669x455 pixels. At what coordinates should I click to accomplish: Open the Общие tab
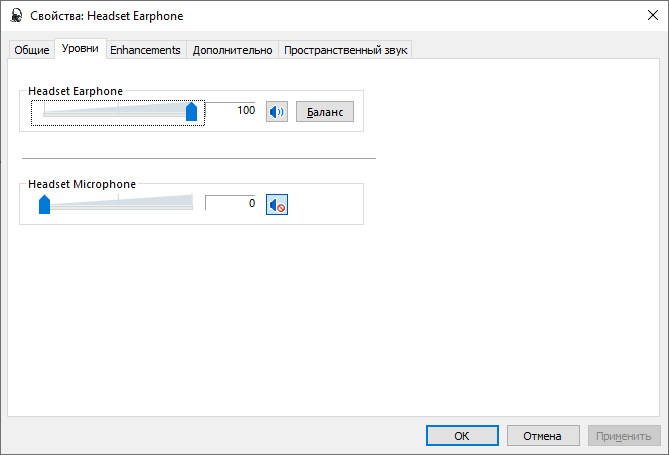(32, 50)
